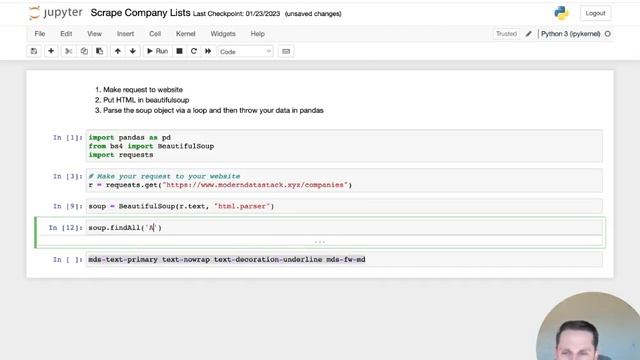The width and height of the screenshot is (640, 360).
Task: Expand collapsed output ellipsis of cell 12
Action: (x=320, y=242)
